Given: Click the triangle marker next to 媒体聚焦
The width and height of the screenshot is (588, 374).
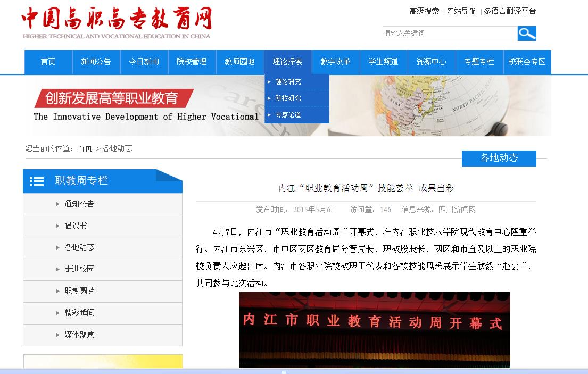Looking at the screenshot, I should point(57,334).
